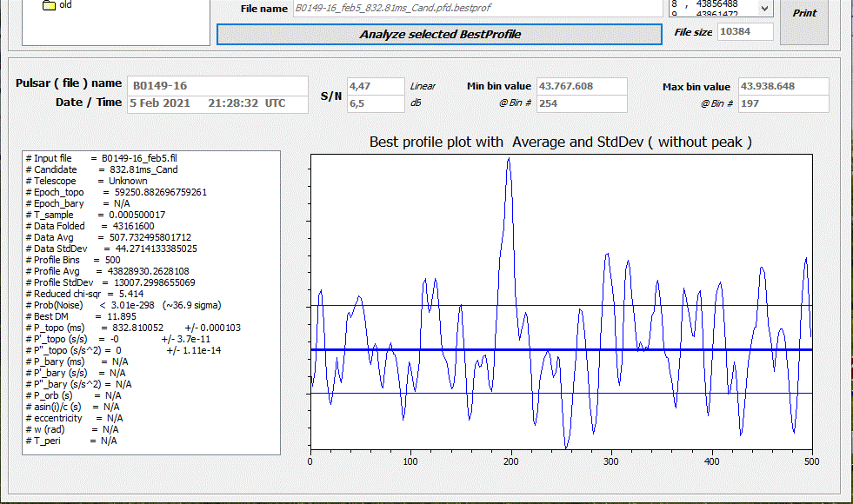Select the '# Reduced chi-sqr' line

(84, 294)
